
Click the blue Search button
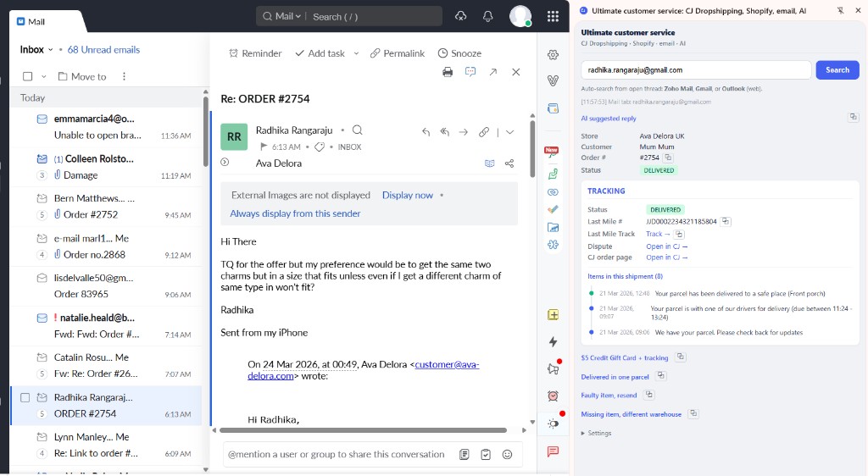click(x=837, y=70)
